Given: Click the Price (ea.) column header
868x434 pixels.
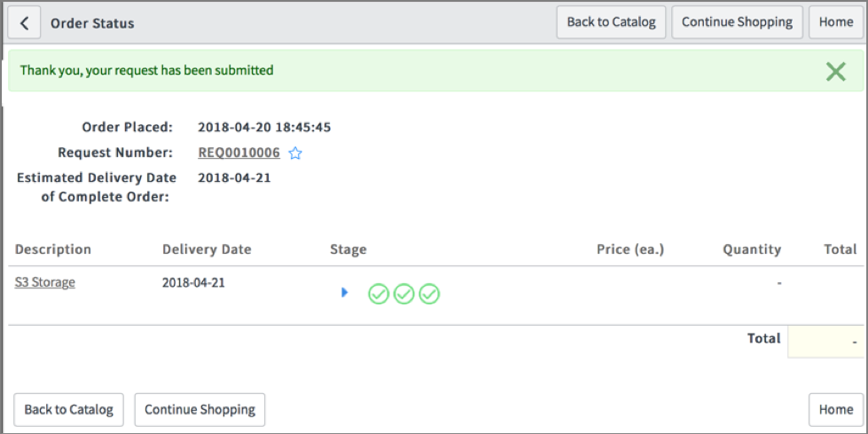Looking at the screenshot, I should (630, 249).
